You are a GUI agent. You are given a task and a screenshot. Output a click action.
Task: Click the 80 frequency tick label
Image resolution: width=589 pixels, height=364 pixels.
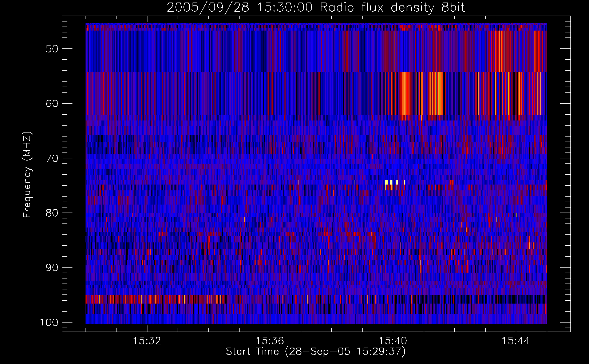tap(52, 213)
